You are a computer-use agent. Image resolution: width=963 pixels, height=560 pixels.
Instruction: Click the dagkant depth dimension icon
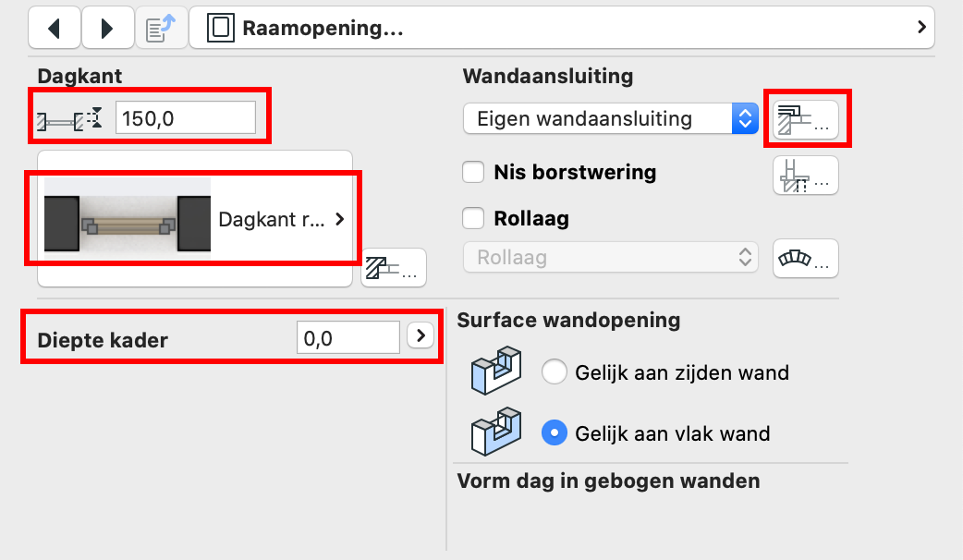[68, 118]
